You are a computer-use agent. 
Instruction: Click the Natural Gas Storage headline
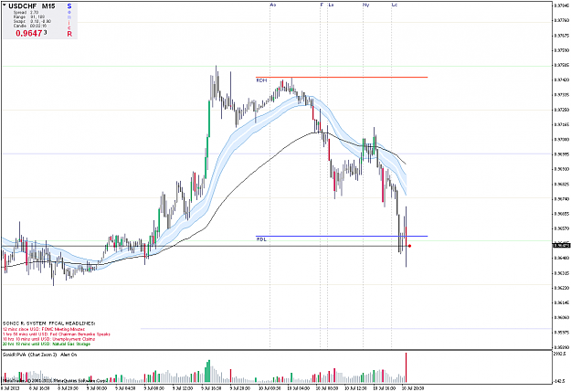tap(47, 344)
